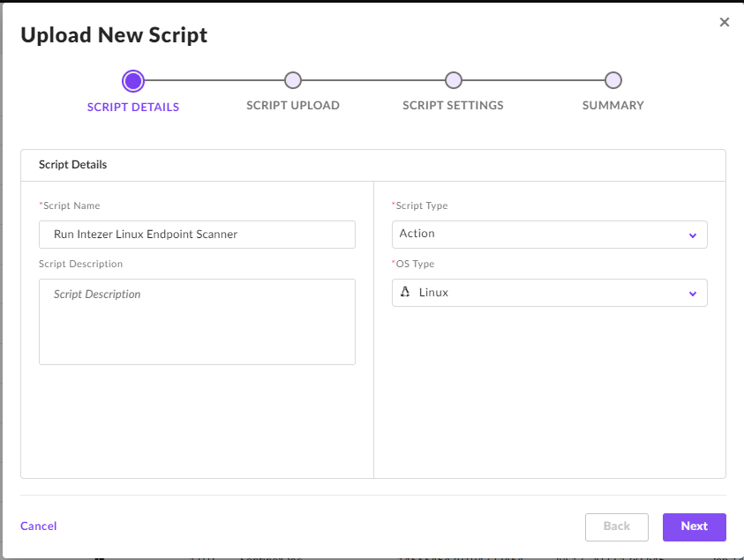
Task: Click the Script Upload step circle
Action: pyautogui.click(x=293, y=81)
